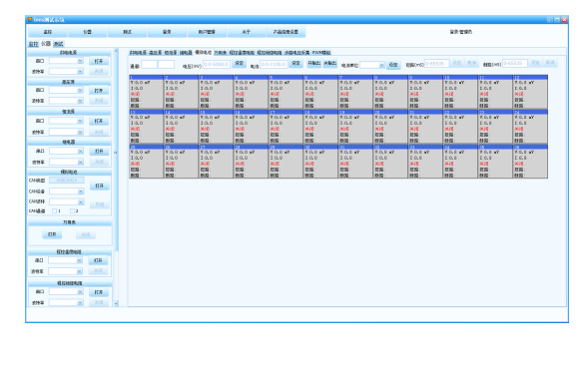Click the 关于 button in the top bar
Viewport: 588px width, 383px height.
246,32
